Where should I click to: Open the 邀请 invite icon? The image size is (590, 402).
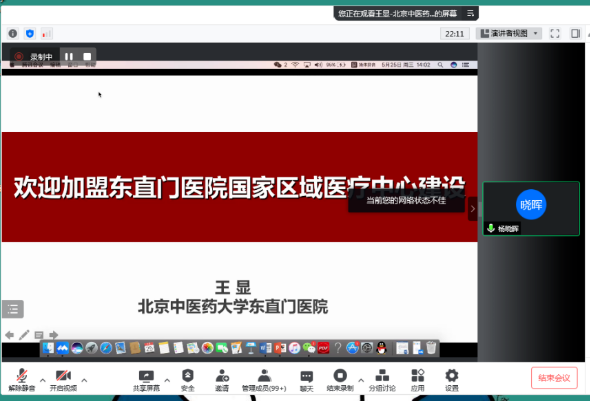pyautogui.click(x=222, y=380)
